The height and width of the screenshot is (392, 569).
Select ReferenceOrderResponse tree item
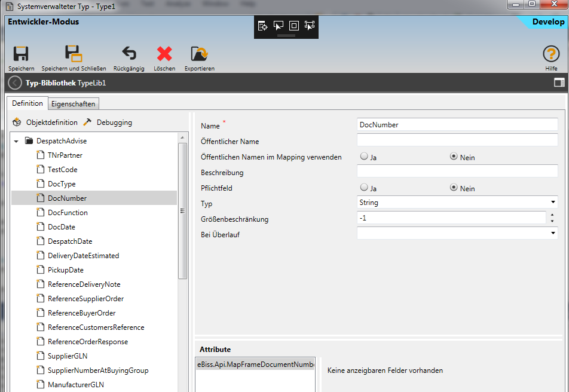88,342
